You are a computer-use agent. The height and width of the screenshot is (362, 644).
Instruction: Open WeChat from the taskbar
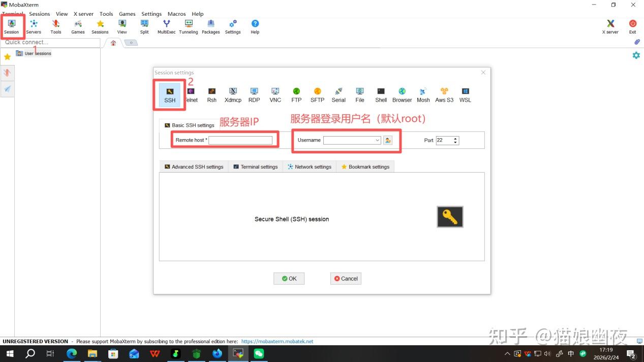pos(259,353)
